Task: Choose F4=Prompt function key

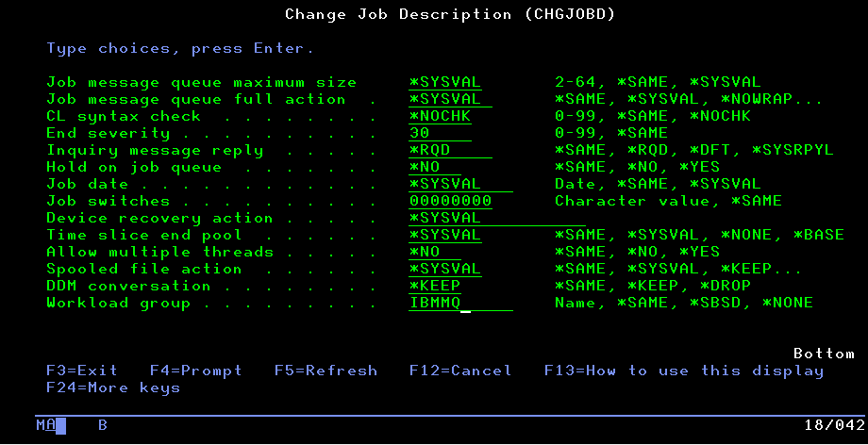Action: pos(196,371)
